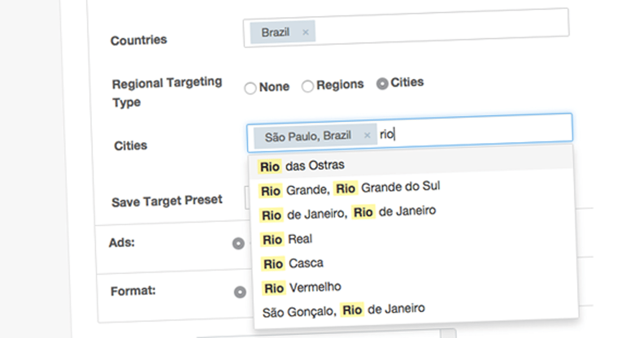Select the None regional targeting option
644x338 pixels.
click(x=250, y=89)
